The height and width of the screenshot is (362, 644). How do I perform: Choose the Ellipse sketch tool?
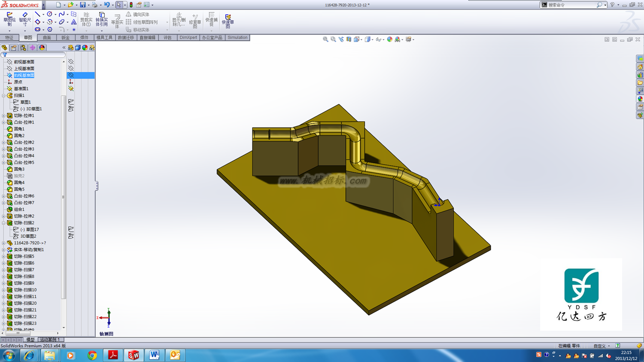coord(61,22)
